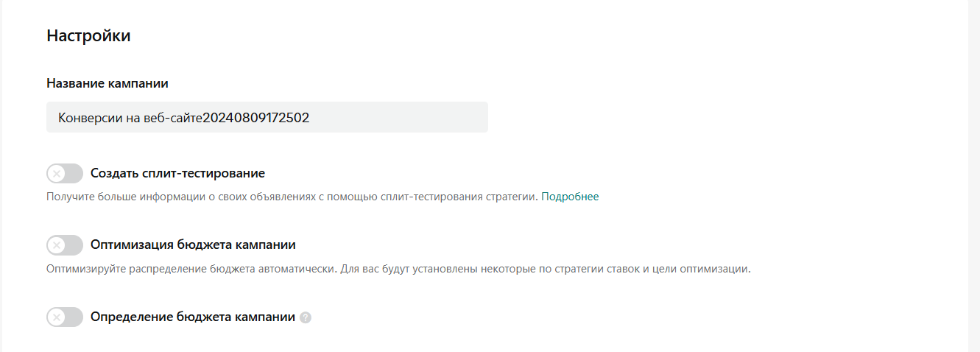Screen dimensions: 980x352
Task: Click the Создать сплит-тестирование label text
Action: click(177, 174)
